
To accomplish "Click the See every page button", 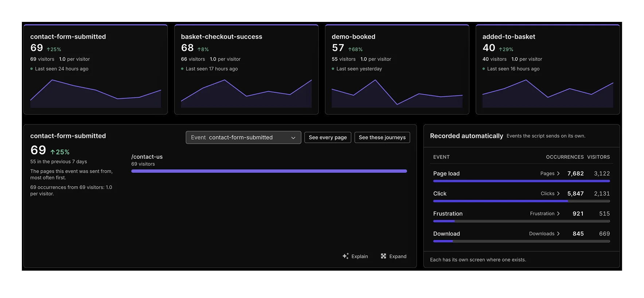I will pos(328,138).
